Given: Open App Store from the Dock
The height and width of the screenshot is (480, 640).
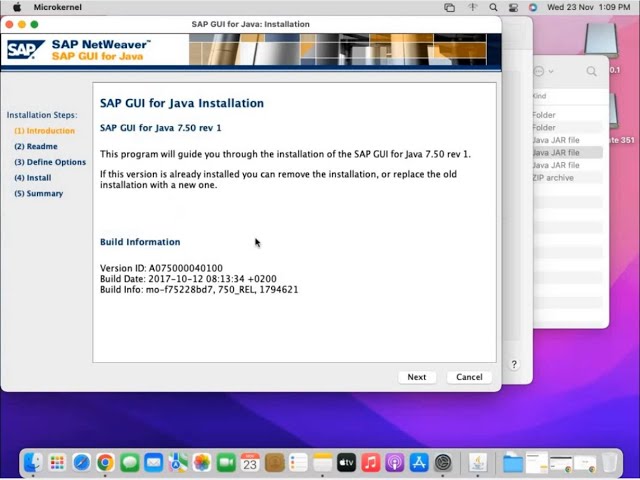Looking at the screenshot, I should pos(419,463).
